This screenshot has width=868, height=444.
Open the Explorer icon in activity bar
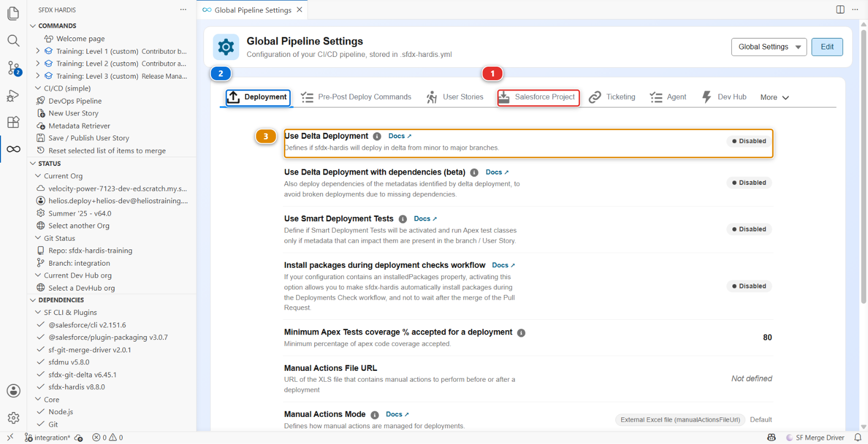tap(14, 13)
